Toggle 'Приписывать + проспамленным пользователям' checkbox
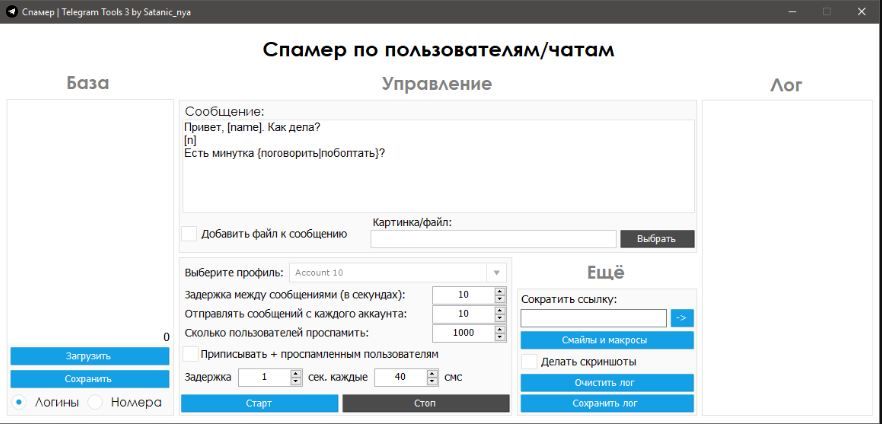Screen dimensions: 882x424 coord(190,354)
